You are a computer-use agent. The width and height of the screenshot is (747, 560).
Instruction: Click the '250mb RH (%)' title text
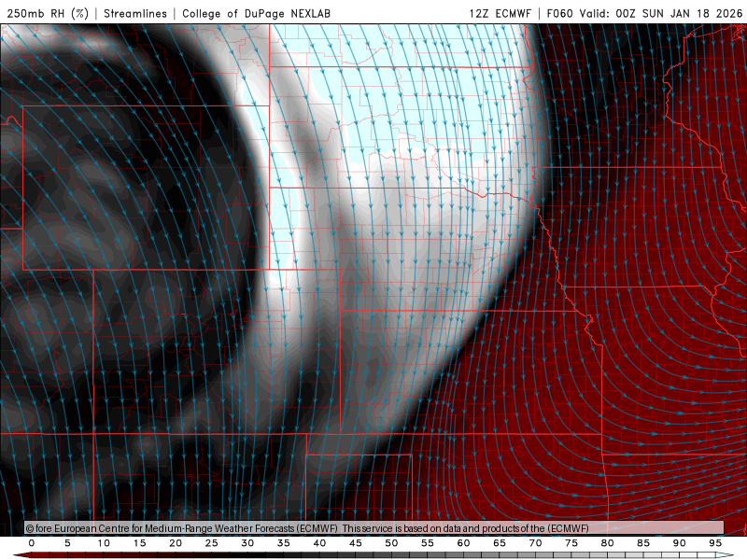(48, 13)
